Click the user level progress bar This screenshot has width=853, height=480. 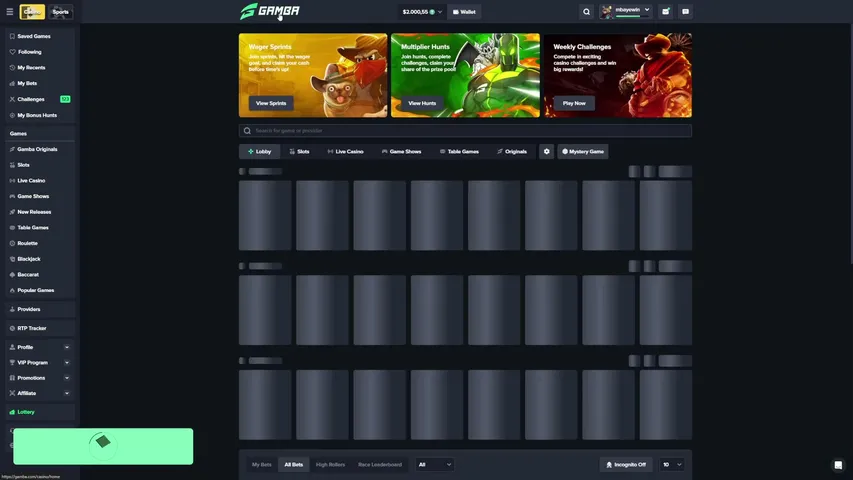tap(628, 16)
